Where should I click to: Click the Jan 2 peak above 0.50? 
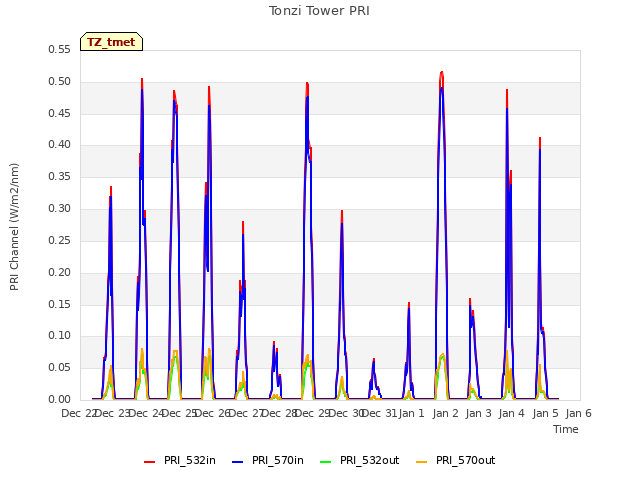click(442, 73)
